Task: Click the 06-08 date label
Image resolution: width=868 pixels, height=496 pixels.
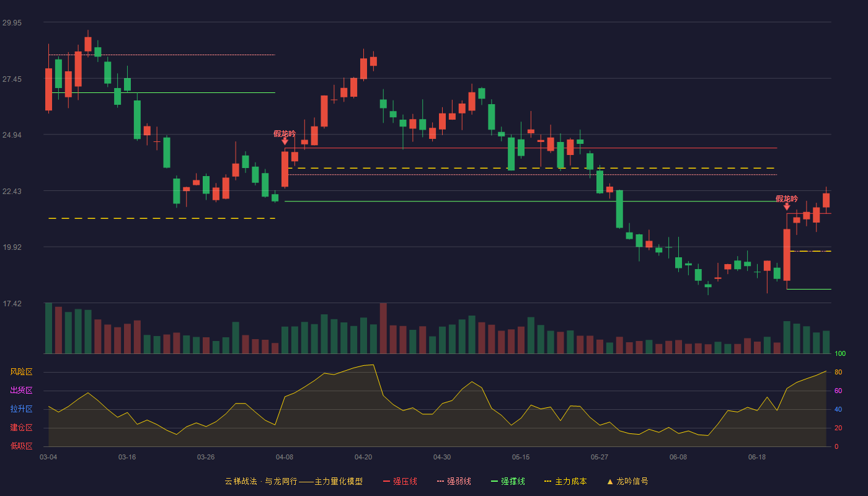Action: [678, 457]
